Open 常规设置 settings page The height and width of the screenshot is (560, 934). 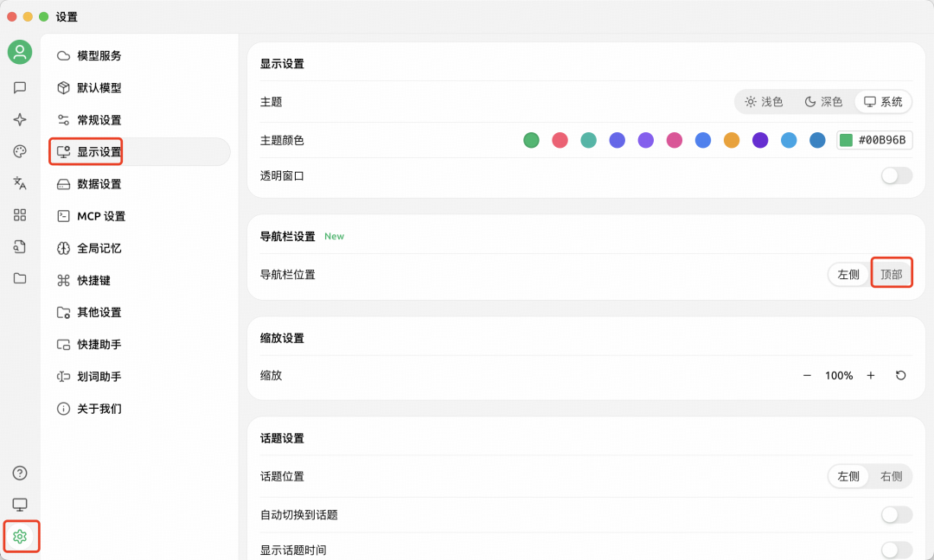tap(139, 119)
